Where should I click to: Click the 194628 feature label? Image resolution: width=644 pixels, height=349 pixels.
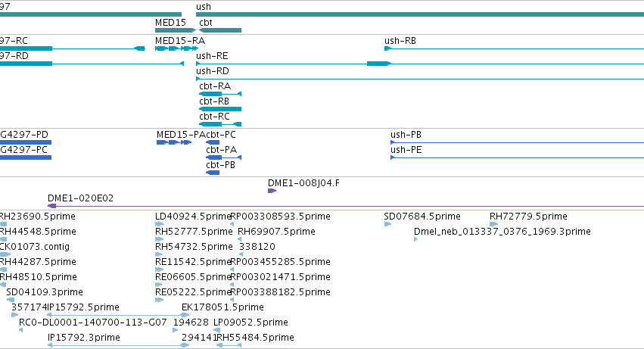coord(191,323)
